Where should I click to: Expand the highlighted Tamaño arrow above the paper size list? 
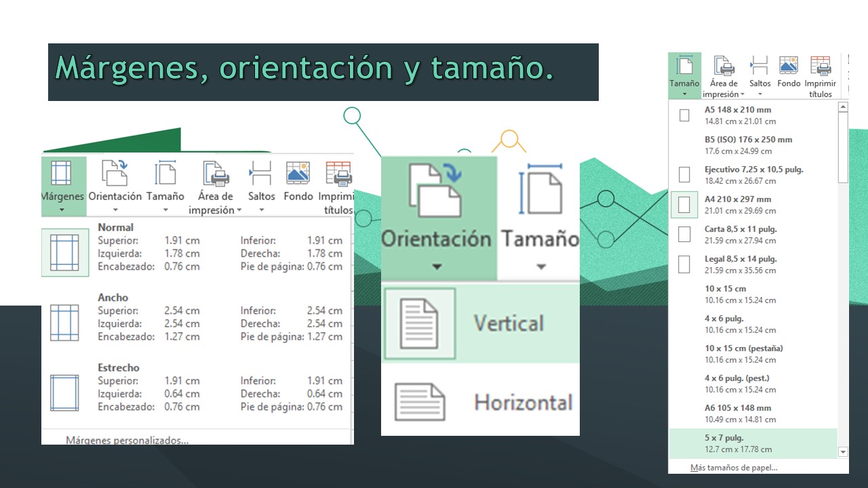coord(684,94)
